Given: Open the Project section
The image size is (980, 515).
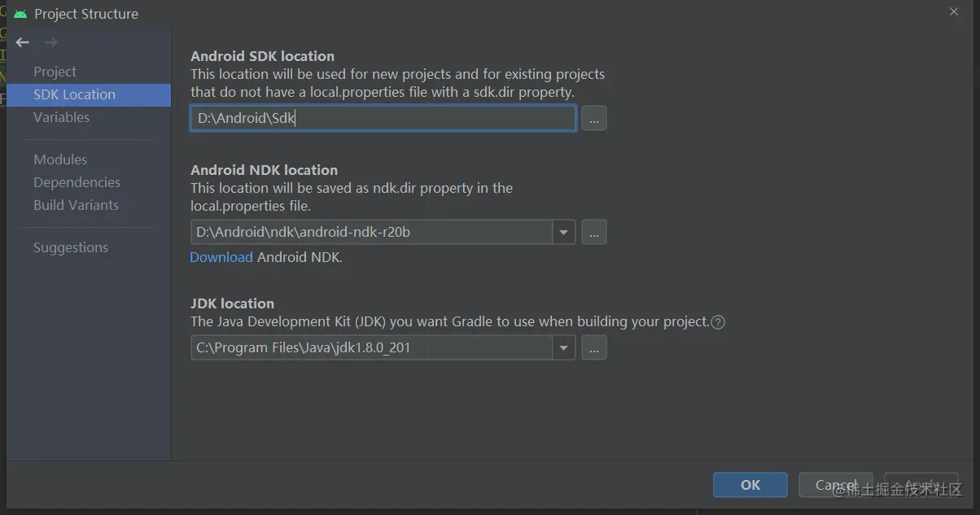Looking at the screenshot, I should (x=55, y=72).
